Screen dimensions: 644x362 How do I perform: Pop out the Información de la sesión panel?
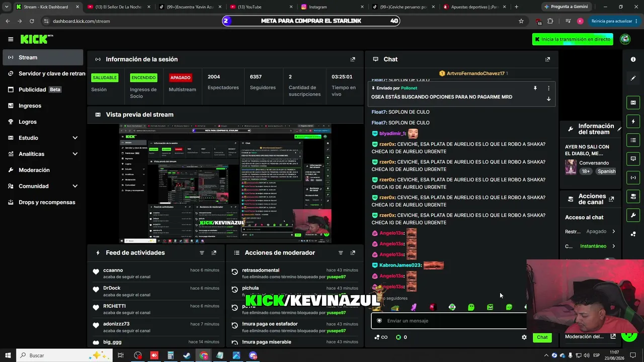click(353, 59)
